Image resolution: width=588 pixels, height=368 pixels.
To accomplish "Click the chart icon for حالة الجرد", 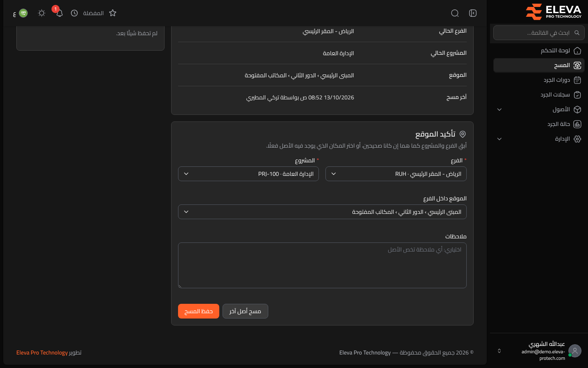I will (577, 124).
